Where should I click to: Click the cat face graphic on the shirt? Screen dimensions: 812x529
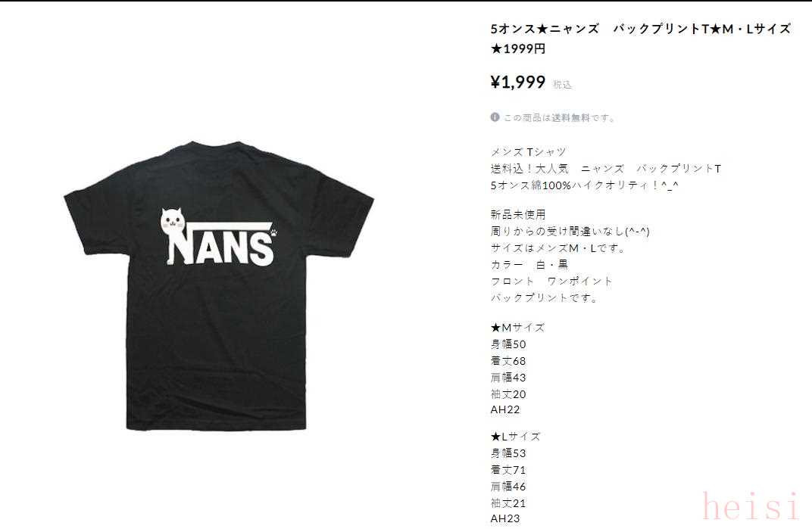(173, 222)
